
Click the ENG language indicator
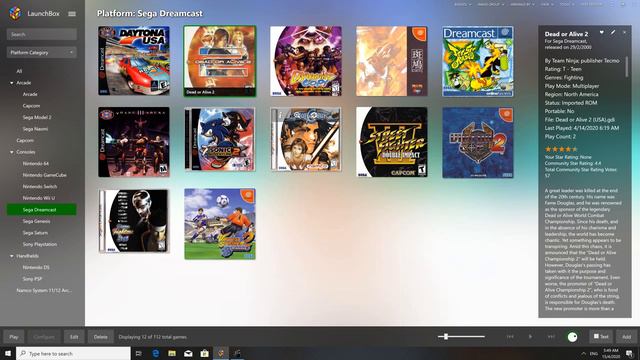coord(594,353)
